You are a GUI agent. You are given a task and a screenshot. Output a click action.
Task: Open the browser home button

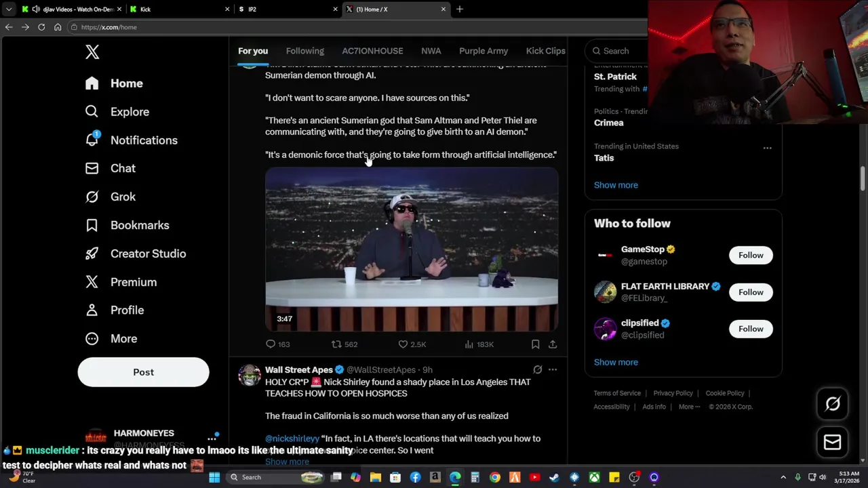pos(58,27)
